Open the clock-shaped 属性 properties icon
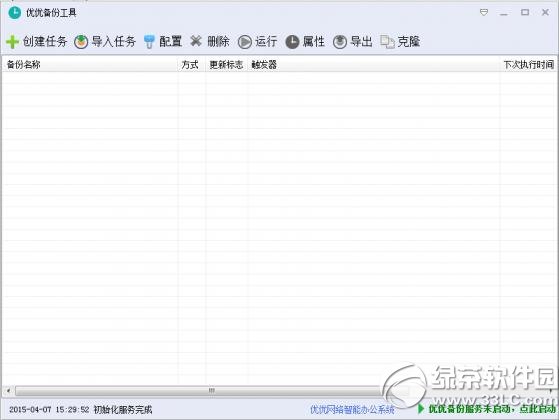Viewport: 559px width, 420px height. (292, 42)
